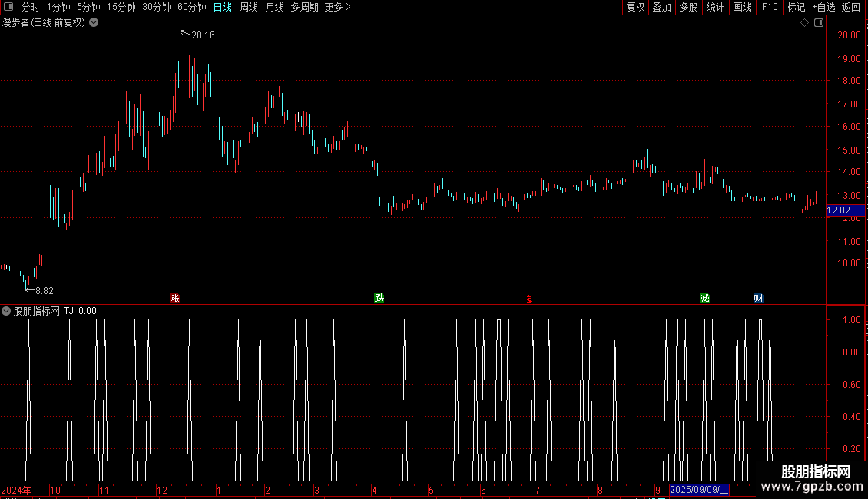Switch to 月线 monthly chart
This screenshot has width=868, height=499.
(274, 7)
